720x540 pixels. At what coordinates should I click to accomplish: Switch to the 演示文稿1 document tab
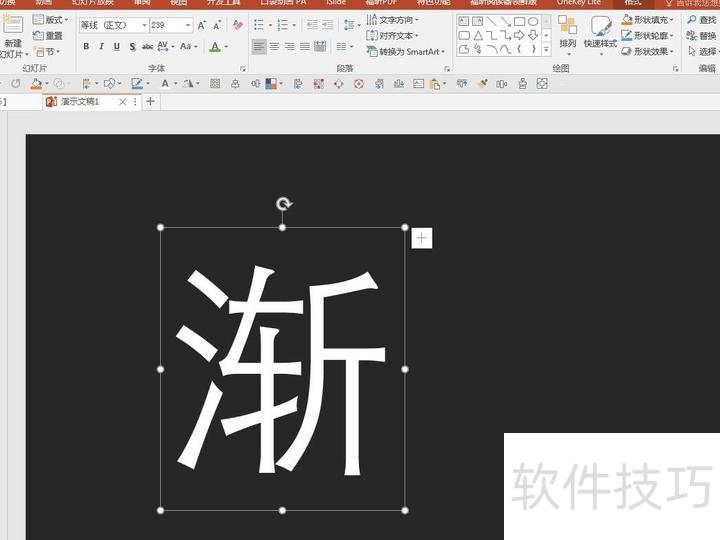click(80, 102)
